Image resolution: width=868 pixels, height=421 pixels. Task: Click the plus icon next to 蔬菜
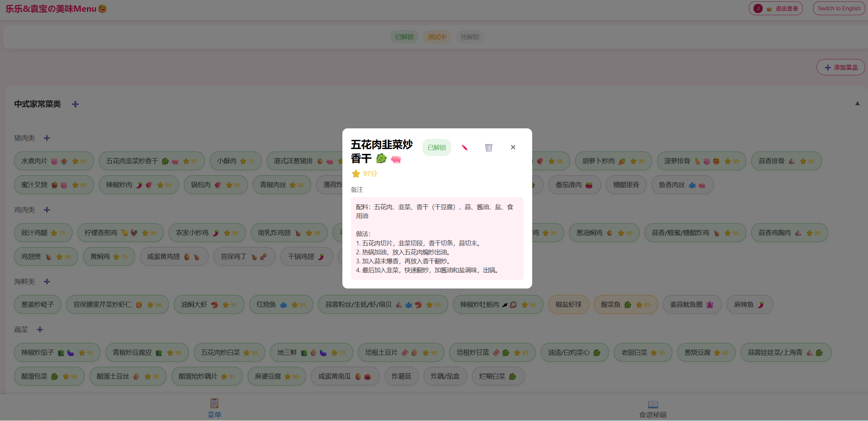pos(40,330)
